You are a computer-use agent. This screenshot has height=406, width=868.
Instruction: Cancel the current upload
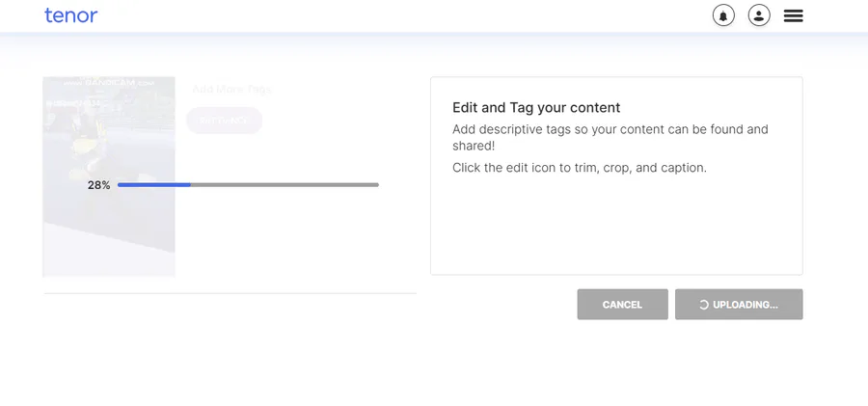[622, 304]
